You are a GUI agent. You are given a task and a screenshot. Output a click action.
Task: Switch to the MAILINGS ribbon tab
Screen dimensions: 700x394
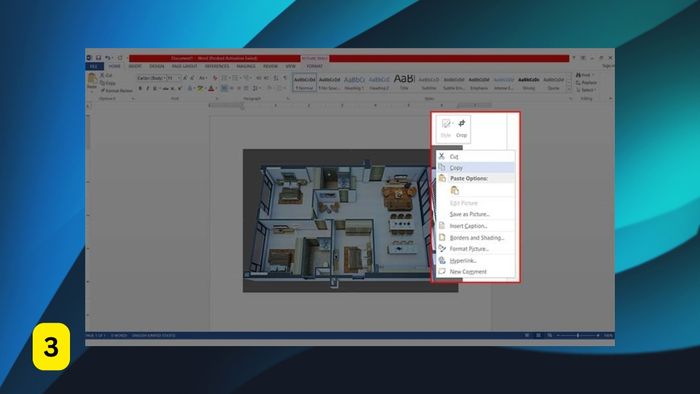point(246,66)
